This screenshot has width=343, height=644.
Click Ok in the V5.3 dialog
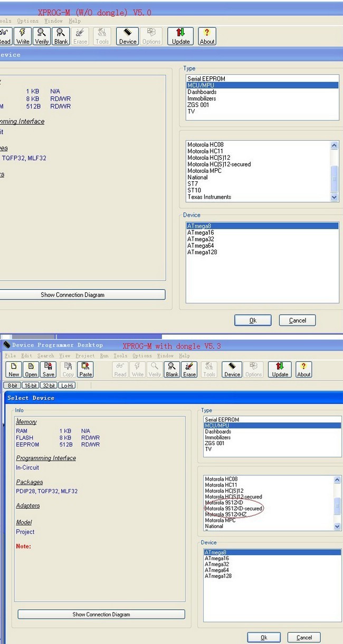click(x=263, y=638)
